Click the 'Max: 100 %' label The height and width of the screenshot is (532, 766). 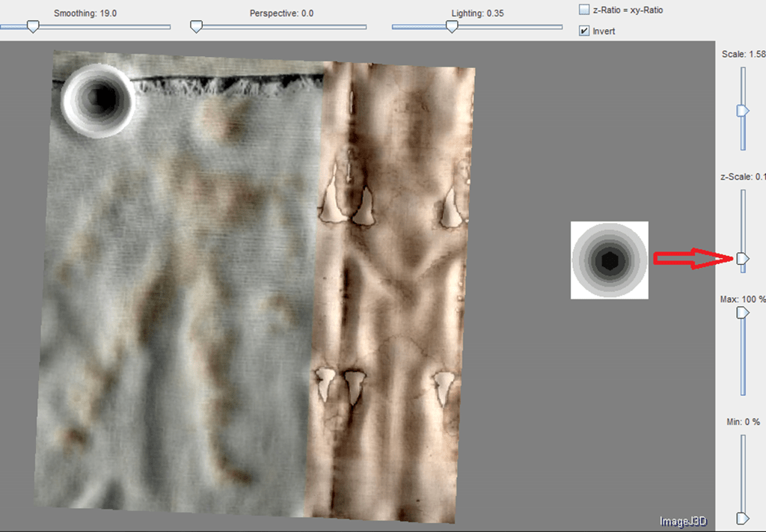coord(743,299)
